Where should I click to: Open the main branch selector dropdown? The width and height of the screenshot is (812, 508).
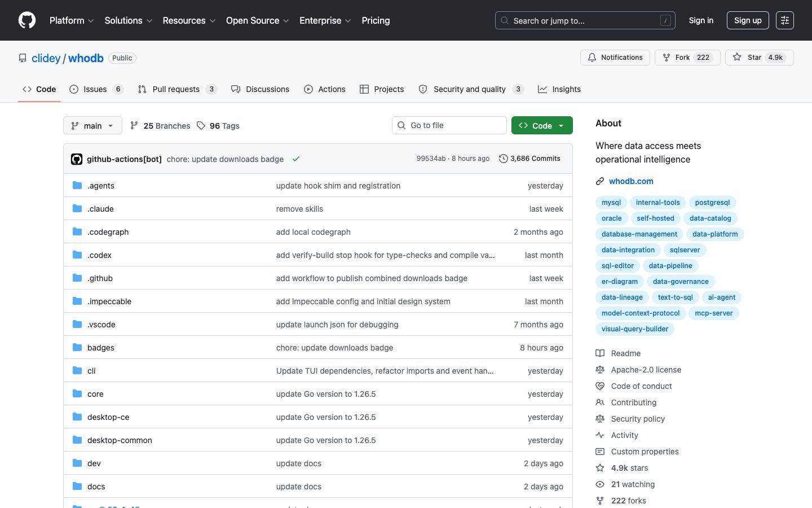pyautogui.click(x=92, y=125)
